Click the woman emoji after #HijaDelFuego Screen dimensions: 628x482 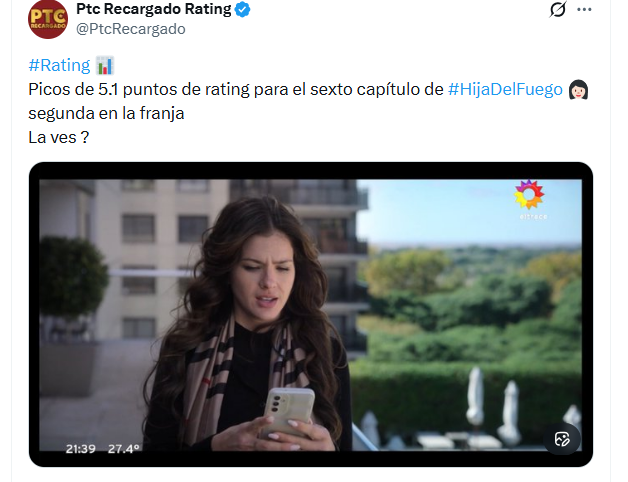coord(578,90)
